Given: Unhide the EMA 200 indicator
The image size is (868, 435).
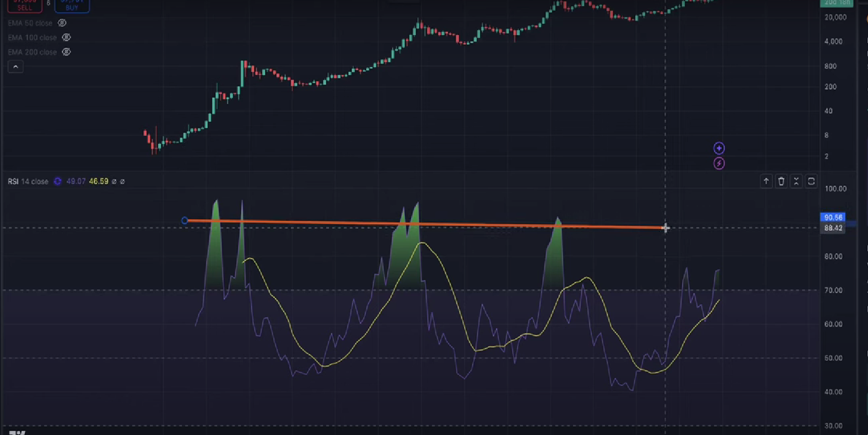Looking at the screenshot, I should 66,52.
